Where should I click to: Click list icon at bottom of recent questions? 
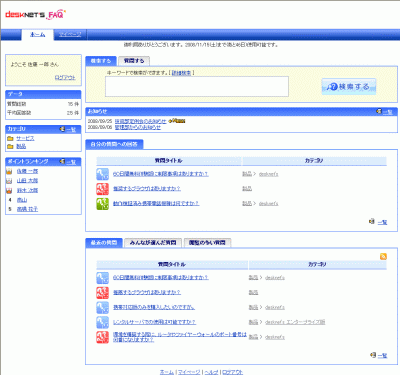click(373, 355)
